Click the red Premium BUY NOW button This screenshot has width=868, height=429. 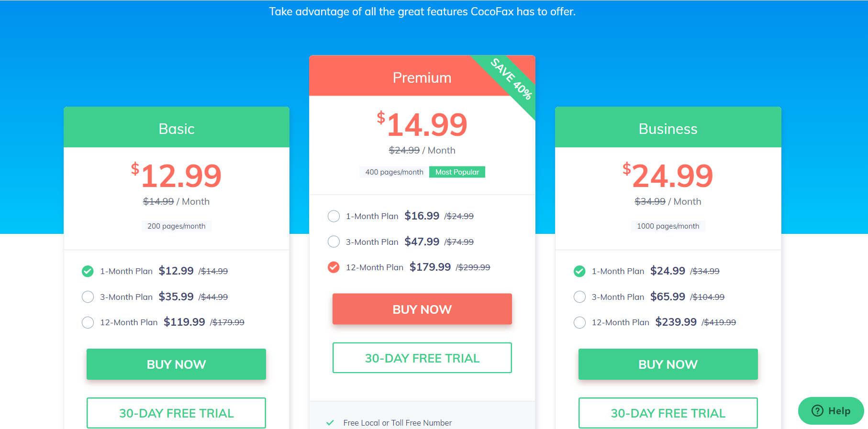(422, 309)
